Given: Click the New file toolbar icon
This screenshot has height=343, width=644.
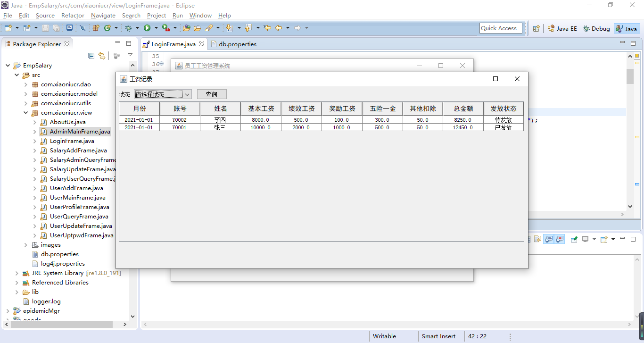Looking at the screenshot, I should click(8, 28).
